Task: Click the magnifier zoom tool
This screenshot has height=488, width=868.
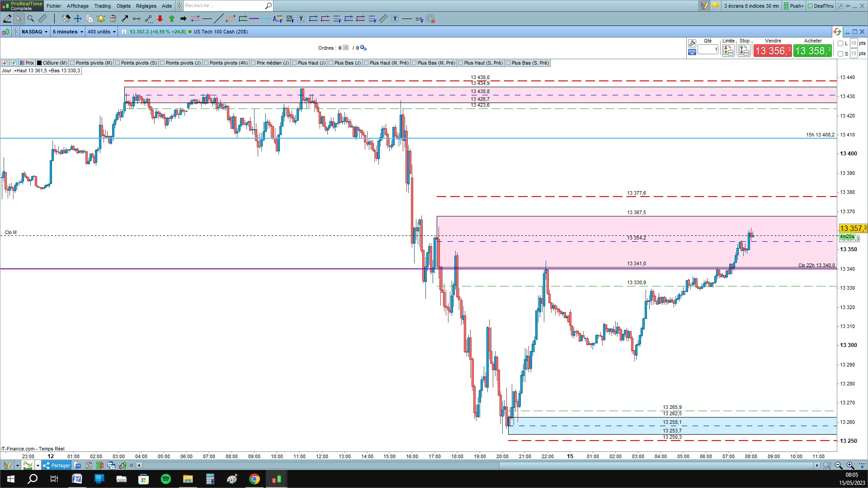Action: click(x=31, y=19)
